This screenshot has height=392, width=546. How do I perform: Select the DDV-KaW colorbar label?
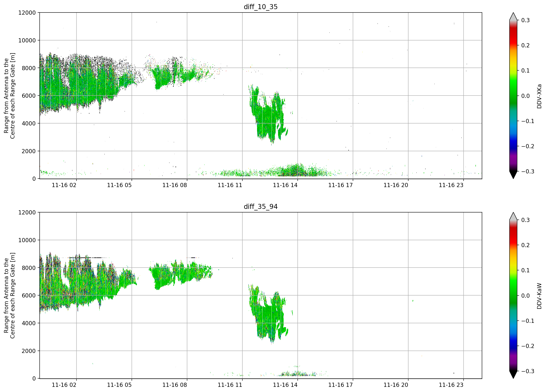coord(539,296)
